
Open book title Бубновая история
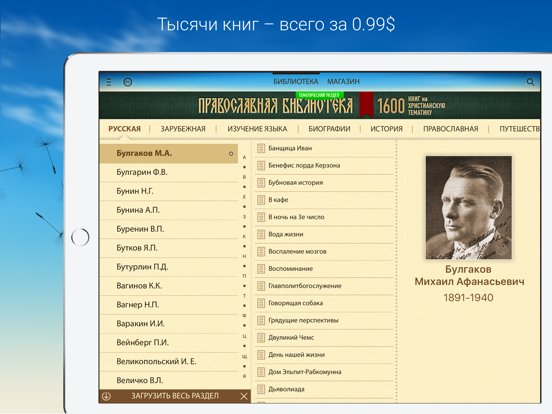296,183
